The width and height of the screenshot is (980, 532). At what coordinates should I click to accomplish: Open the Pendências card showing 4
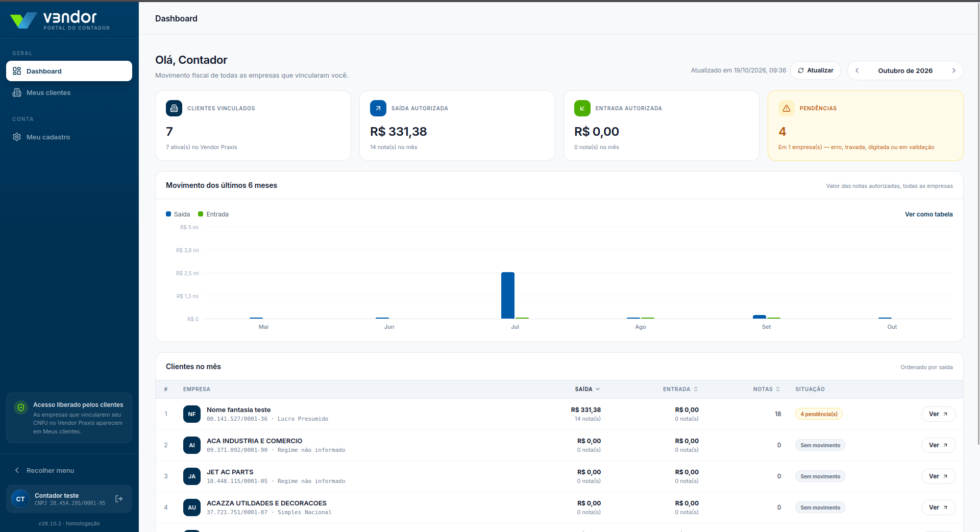pyautogui.click(x=865, y=126)
